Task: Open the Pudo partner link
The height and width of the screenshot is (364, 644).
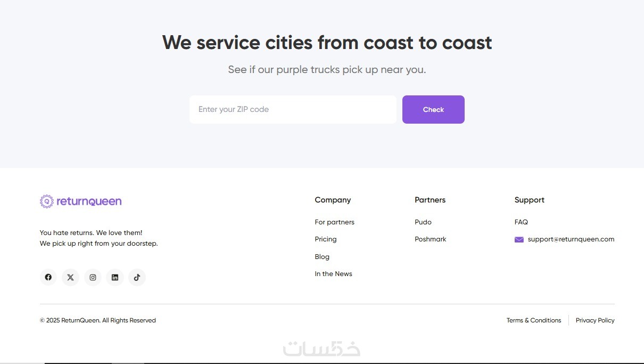Action: coord(423,222)
